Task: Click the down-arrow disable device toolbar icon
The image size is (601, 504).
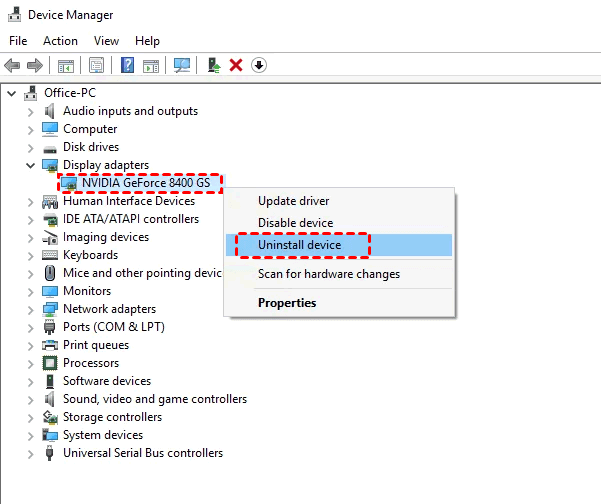Action: (259, 65)
